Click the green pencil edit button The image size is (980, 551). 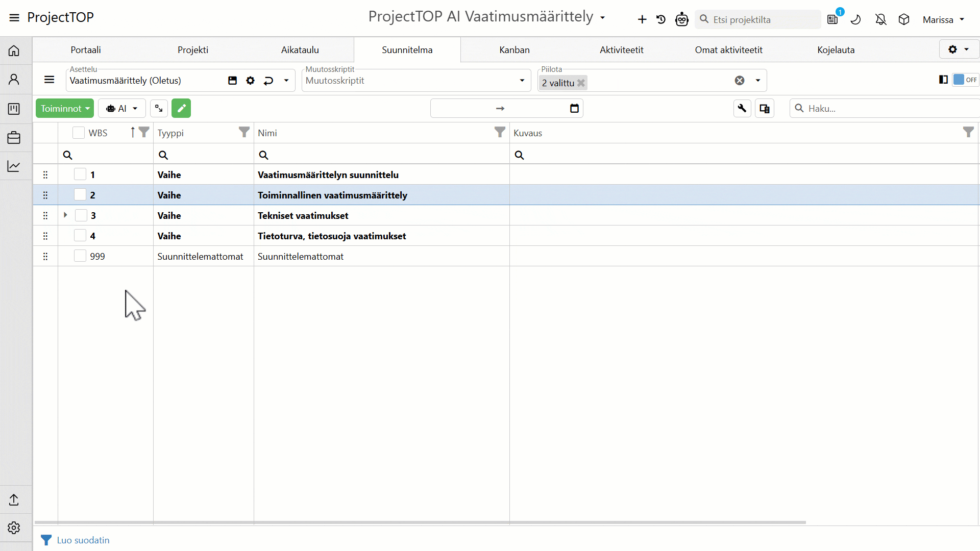coord(181,108)
